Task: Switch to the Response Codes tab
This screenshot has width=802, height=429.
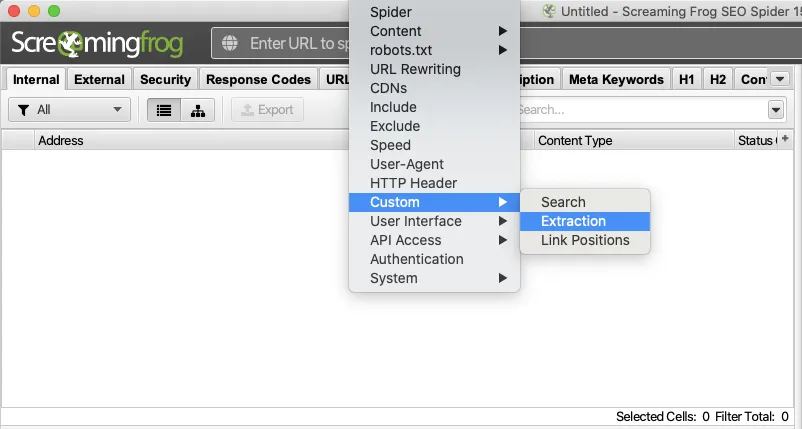Action: 258,80
